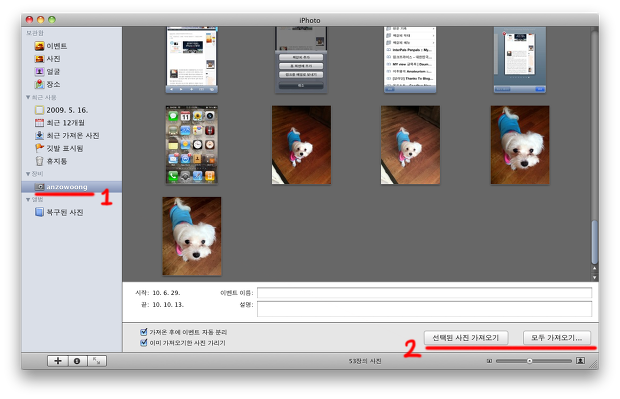The height and width of the screenshot is (399, 620).
Task: Select the large close-up dog photo at right
Action: (x=520, y=145)
